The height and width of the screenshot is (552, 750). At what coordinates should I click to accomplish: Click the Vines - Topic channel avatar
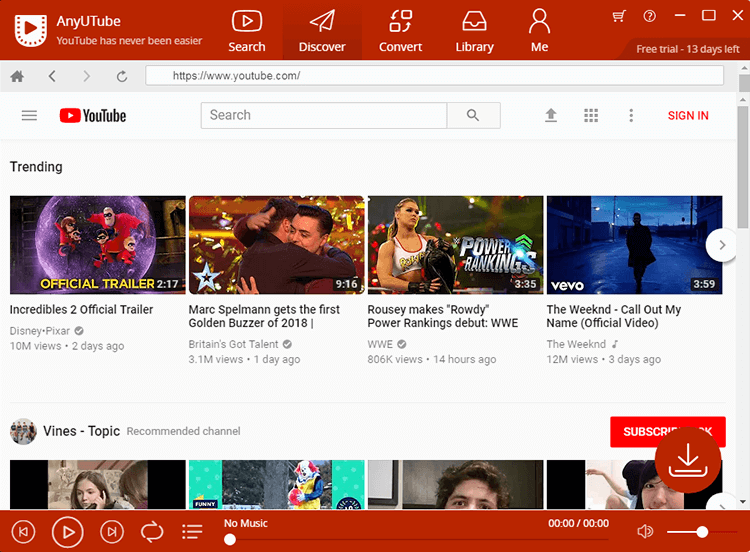coord(23,431)
